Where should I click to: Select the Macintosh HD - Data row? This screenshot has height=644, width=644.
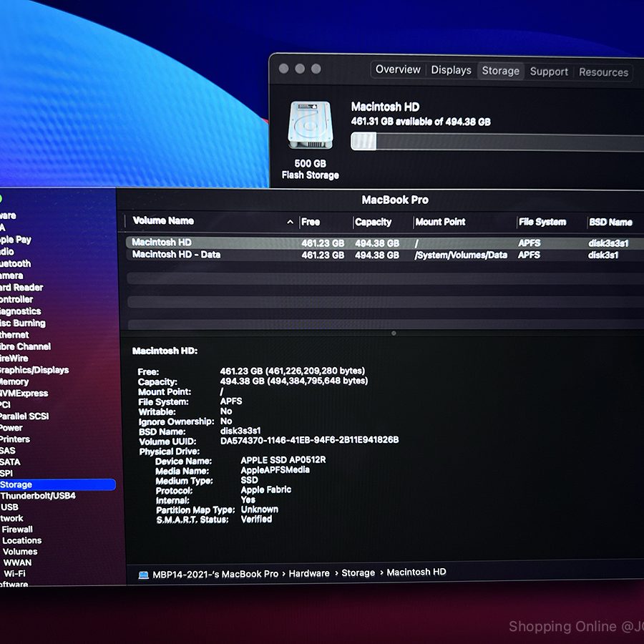point(384,255)
